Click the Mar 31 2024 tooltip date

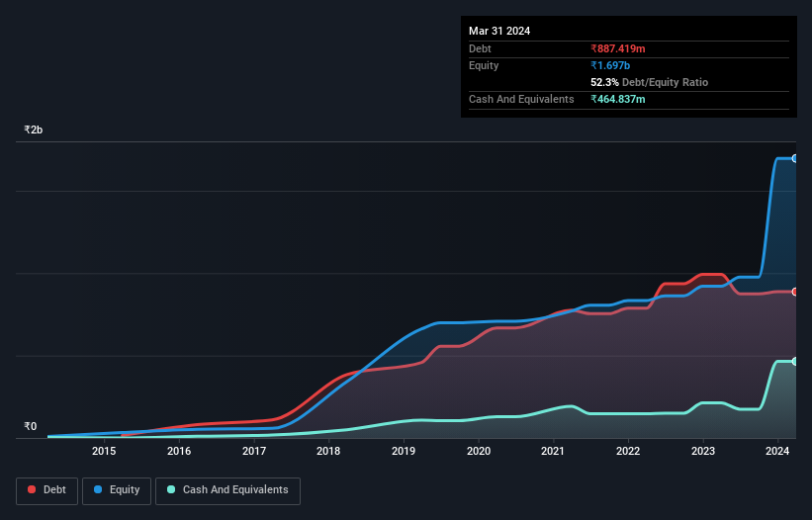click(499, 31)
